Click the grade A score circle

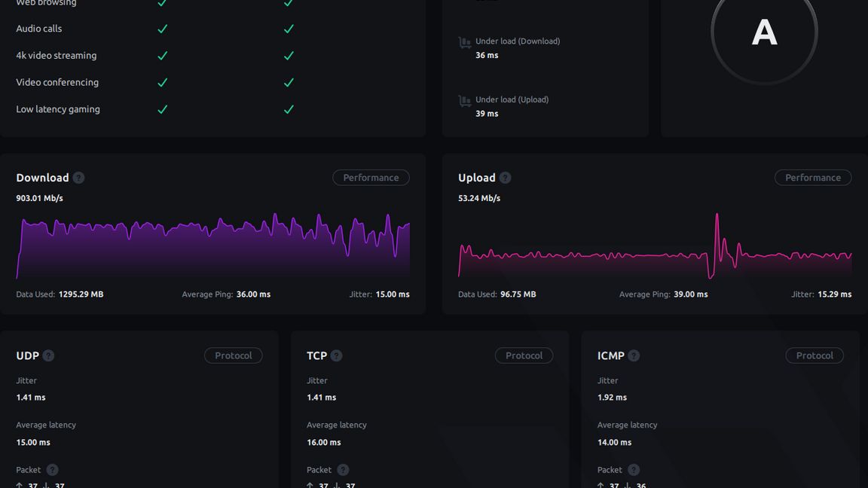[764, 32]
